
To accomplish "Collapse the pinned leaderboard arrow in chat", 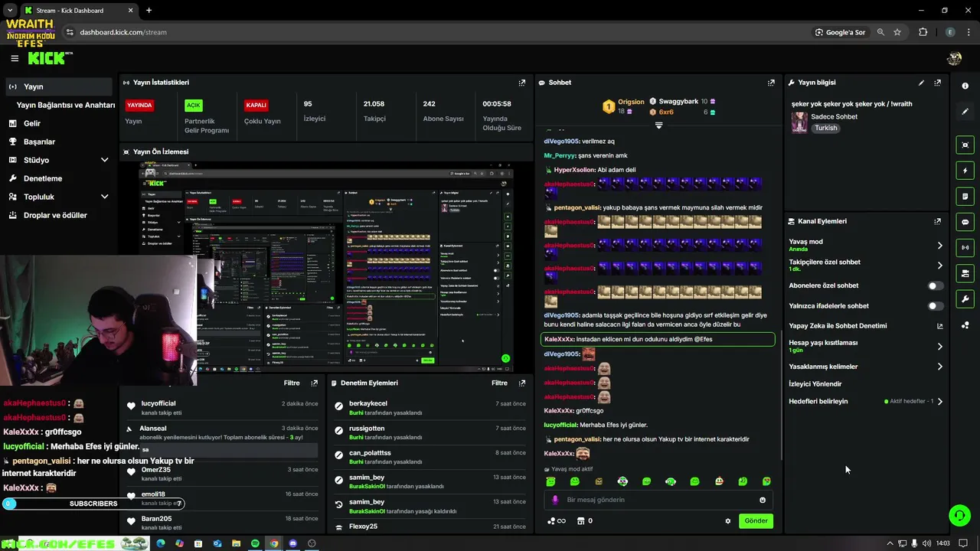I will point(658,126).
